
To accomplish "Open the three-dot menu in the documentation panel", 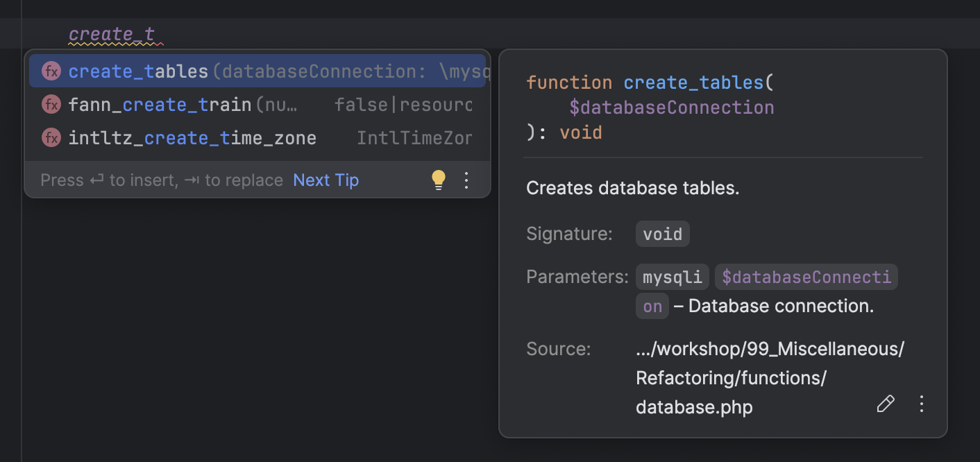I will click(921, 403).
